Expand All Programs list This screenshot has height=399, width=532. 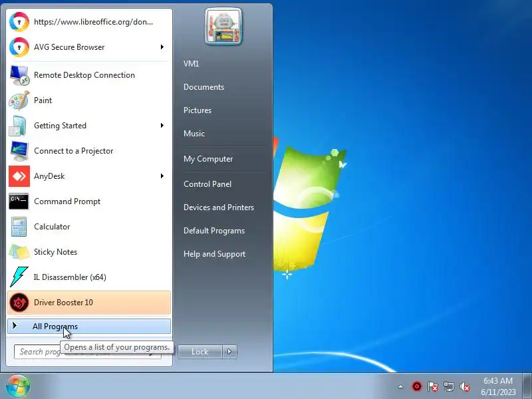pyautogui.click(x=89, y=327)
